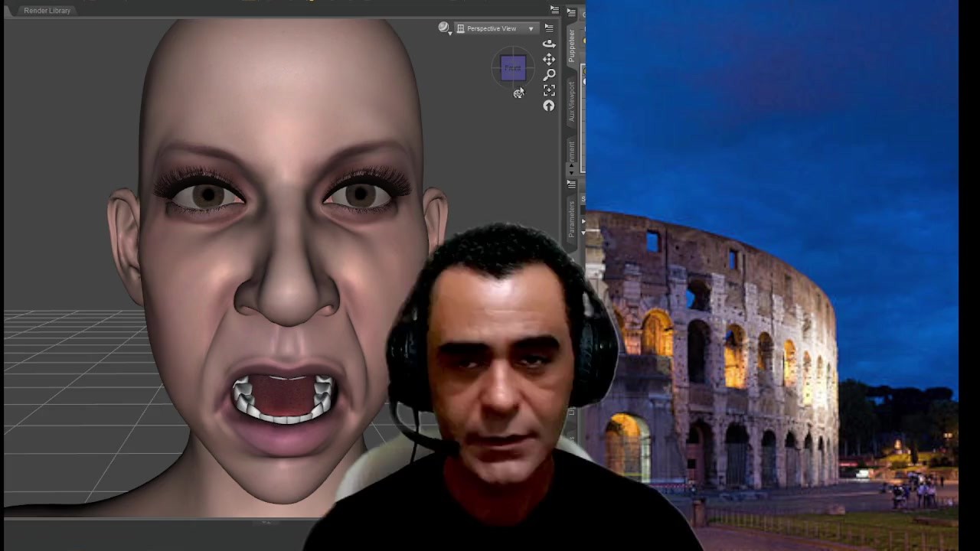Click the Reset camera up-arrow icon
The width and height of the screenshot is (980, 551).
click(549, 106)
